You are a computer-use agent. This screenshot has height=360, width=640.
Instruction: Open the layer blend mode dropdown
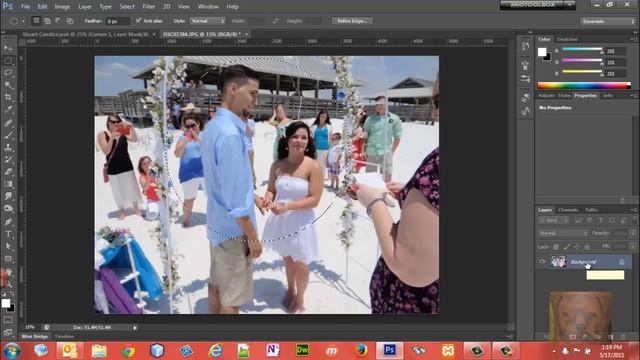pos(563,233)
